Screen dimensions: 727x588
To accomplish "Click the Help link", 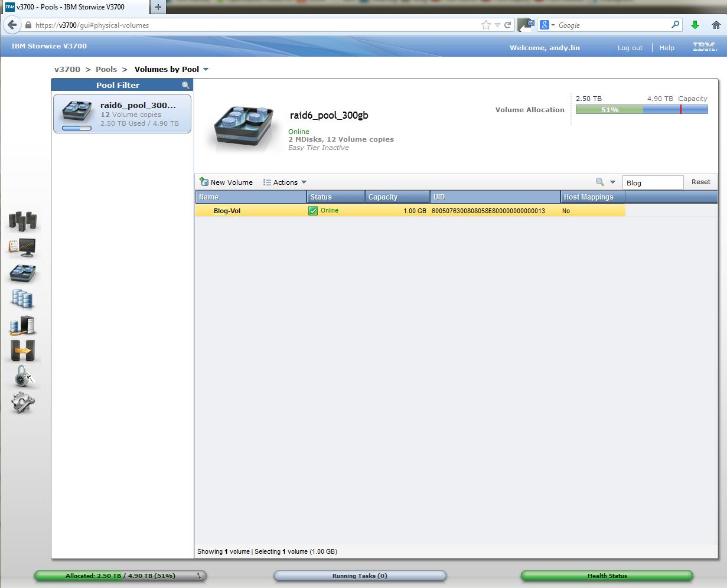I will tap(667, 48).
